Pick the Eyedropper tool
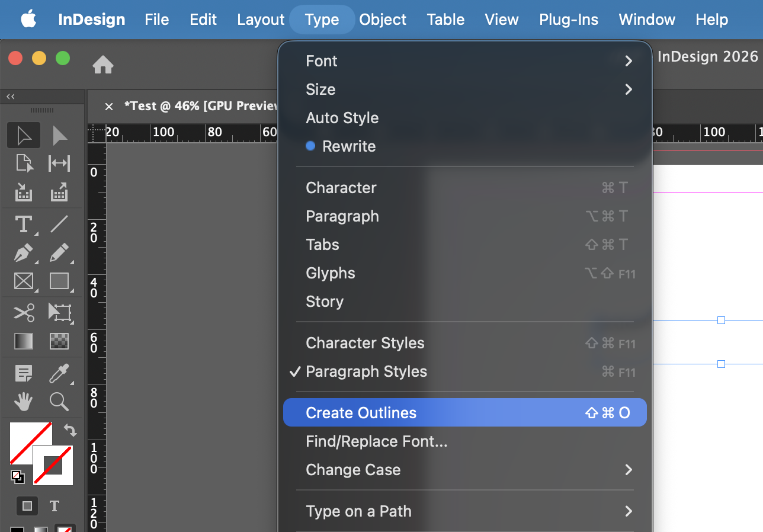 [x=59, y=373]
